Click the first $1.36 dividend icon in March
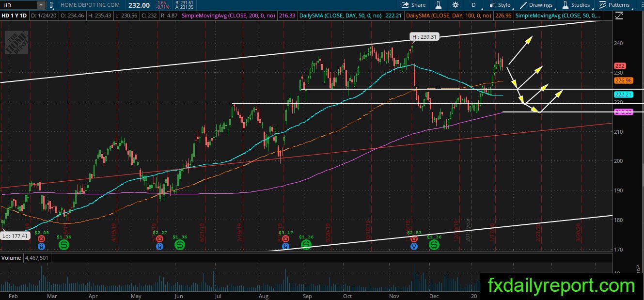The image size is (644, 300). (x=63, y=245)
